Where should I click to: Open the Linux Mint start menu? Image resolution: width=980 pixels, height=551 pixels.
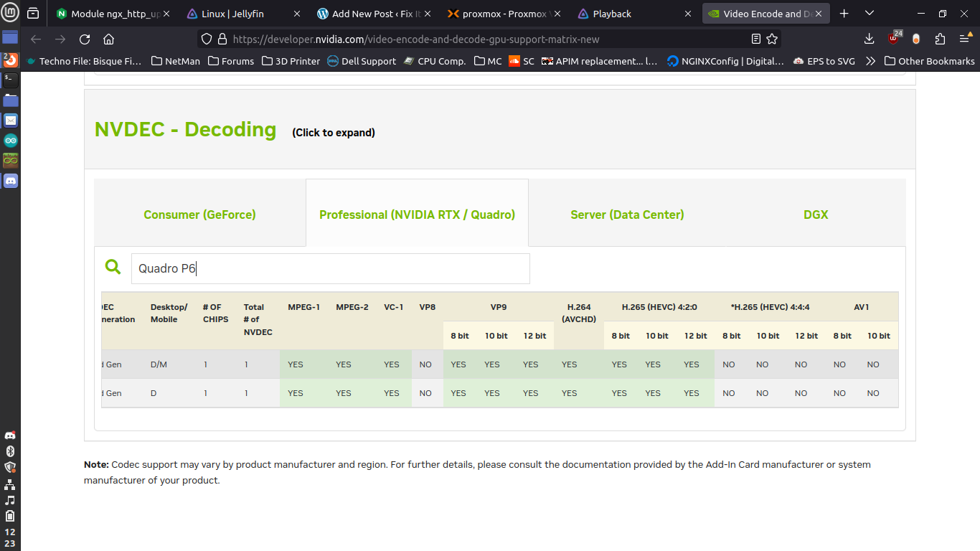tap(10, 13)
